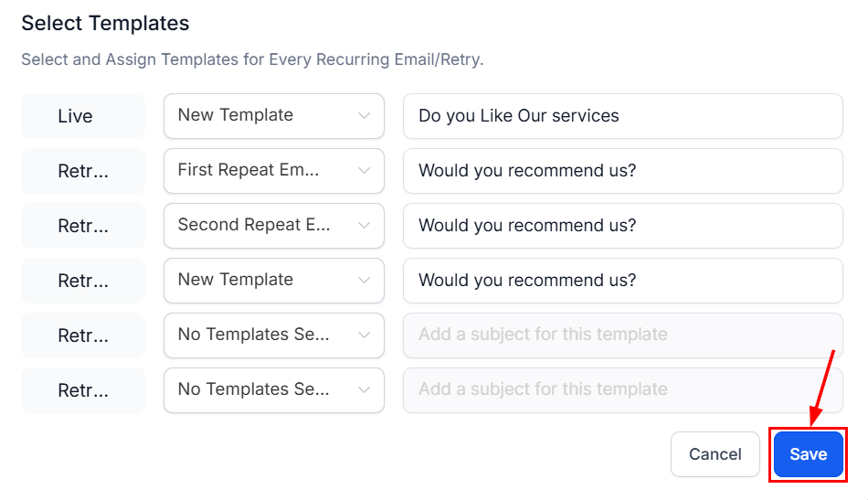The image size is (868, 500).
Task: Click the fourth row's "Would you recommend us?" field
Action: [622, 281]
